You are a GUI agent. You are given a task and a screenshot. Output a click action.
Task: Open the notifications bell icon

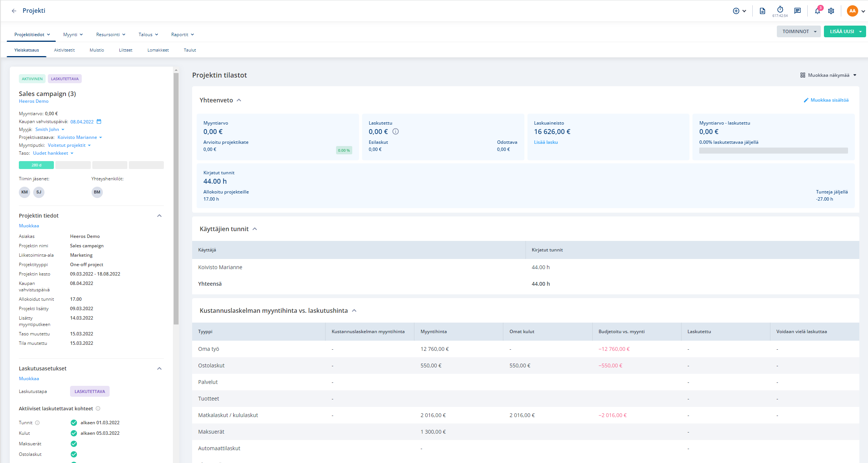817,11
